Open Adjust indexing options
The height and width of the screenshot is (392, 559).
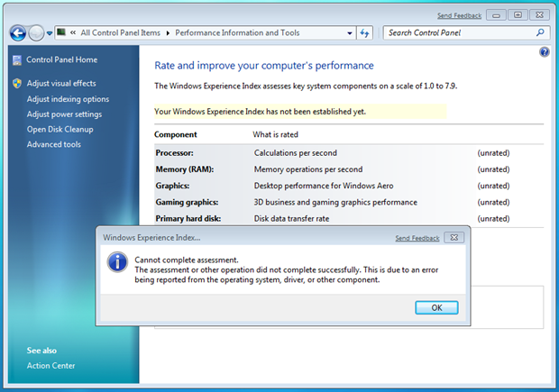click(x=68, y=99)
